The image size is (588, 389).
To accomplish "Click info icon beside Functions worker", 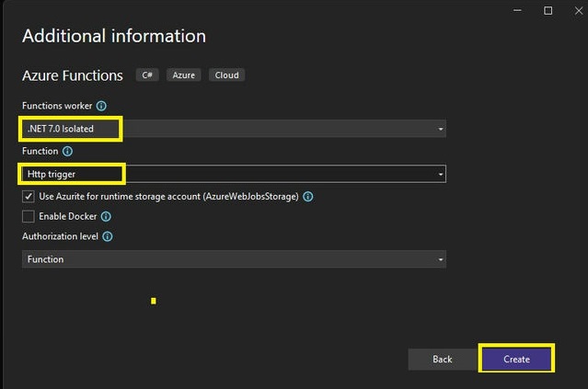I will [101, 106].
